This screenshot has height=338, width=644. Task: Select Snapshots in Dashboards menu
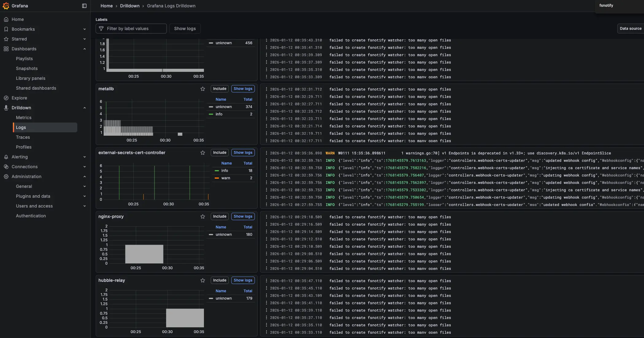(x=27, y=68)
